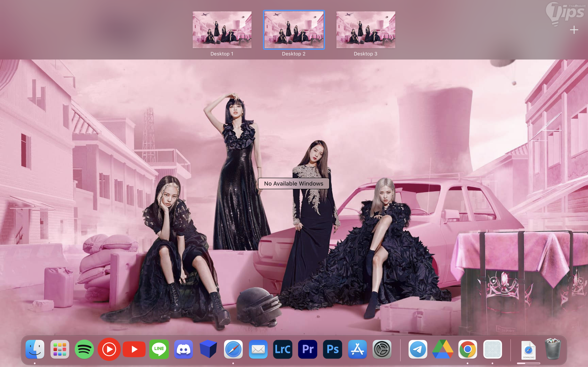Launch Safari browser
The height and width of the screenshot is (367, 588).
coord(233,349)
